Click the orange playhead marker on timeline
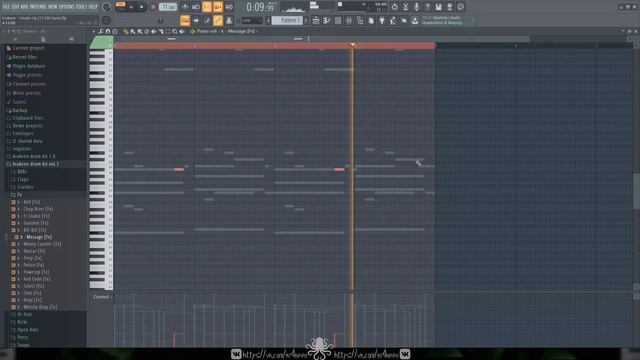640x360 pixels. (353, 45)
